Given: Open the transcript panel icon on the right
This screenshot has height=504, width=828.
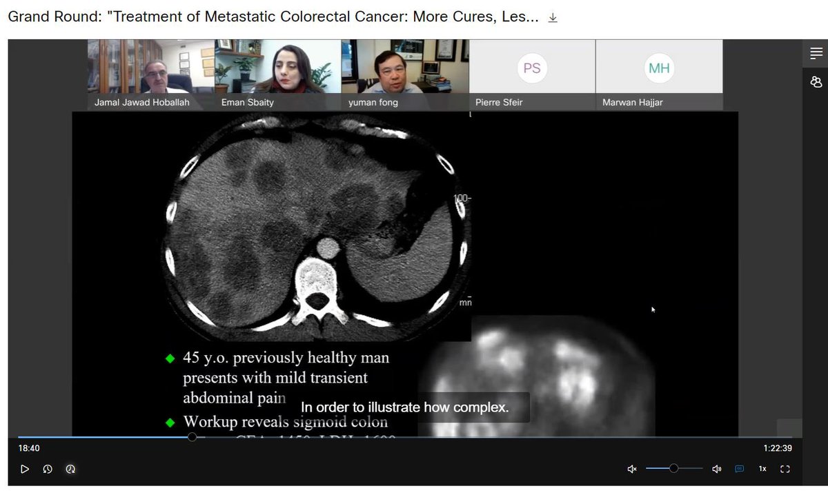Looking at the screenshot, I should pos(816,53).
